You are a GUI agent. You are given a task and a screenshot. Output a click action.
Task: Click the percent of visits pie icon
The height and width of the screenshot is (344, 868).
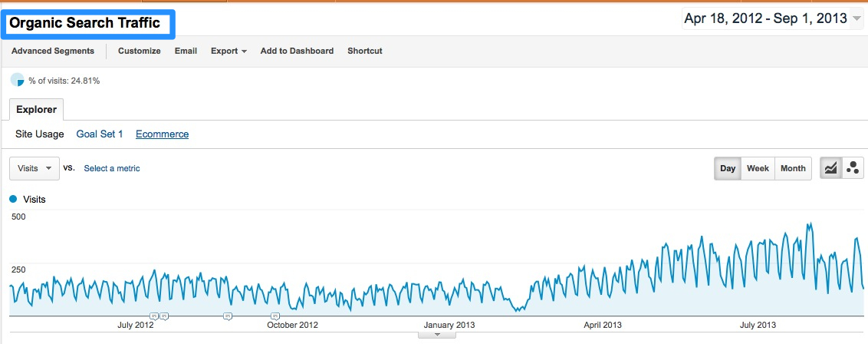17,81
